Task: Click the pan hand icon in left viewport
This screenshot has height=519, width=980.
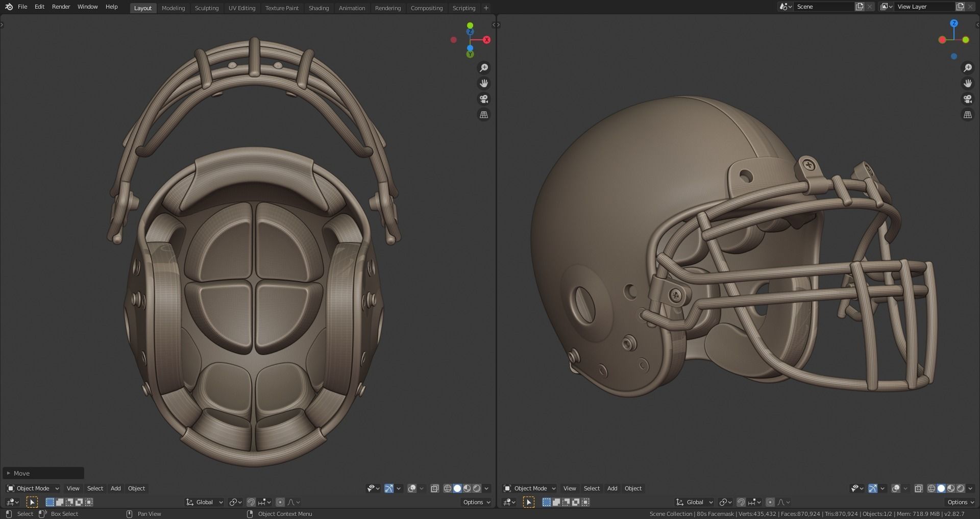Action: pos(484,83)
